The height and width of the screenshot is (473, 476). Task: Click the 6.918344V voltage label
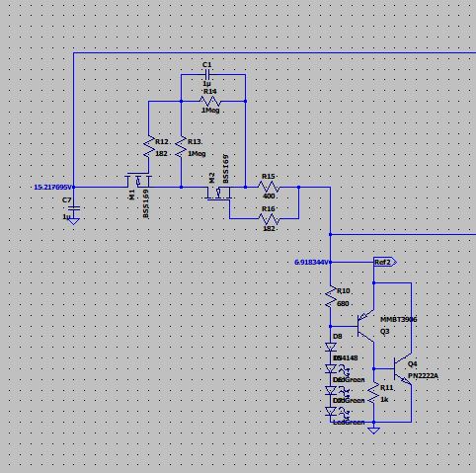click(x=311, y=262)
